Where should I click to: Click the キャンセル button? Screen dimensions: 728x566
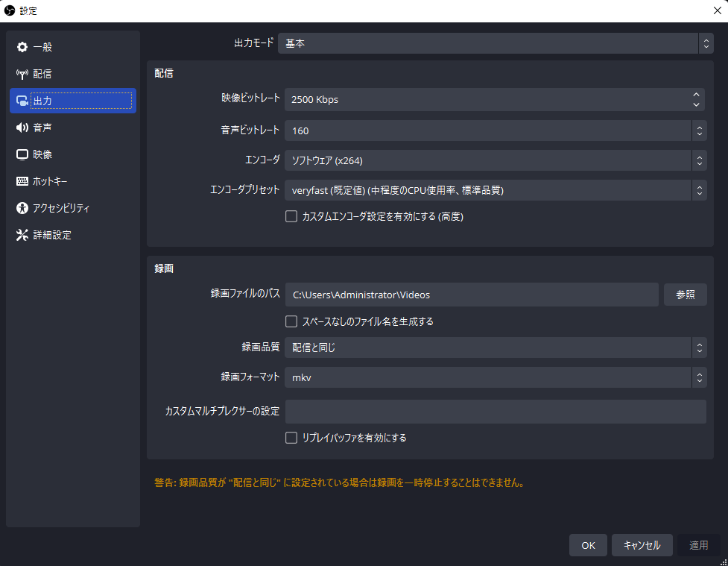click(642, 545)
